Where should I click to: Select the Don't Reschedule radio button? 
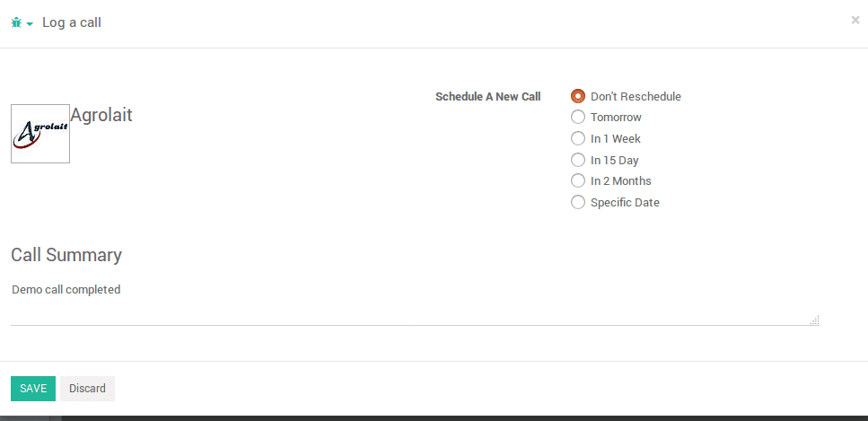(578, 96)
